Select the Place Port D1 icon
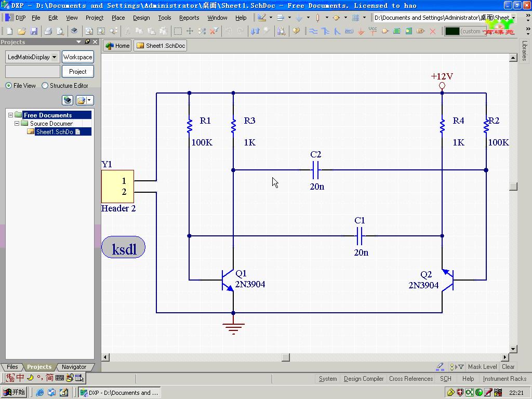 coord(421,31)
